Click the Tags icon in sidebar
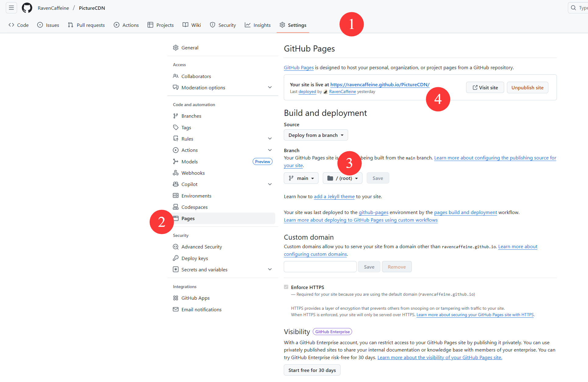The width and height of the screenshot is (588, 382). tap(176, 127)
